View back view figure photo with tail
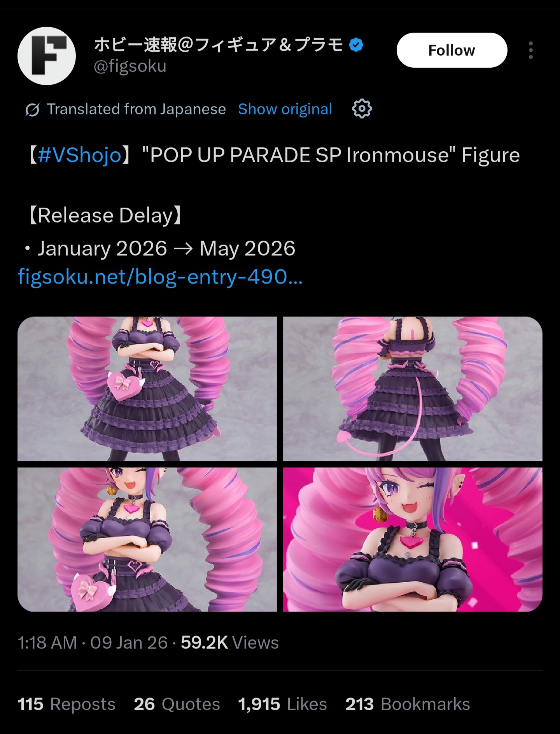 413,389
